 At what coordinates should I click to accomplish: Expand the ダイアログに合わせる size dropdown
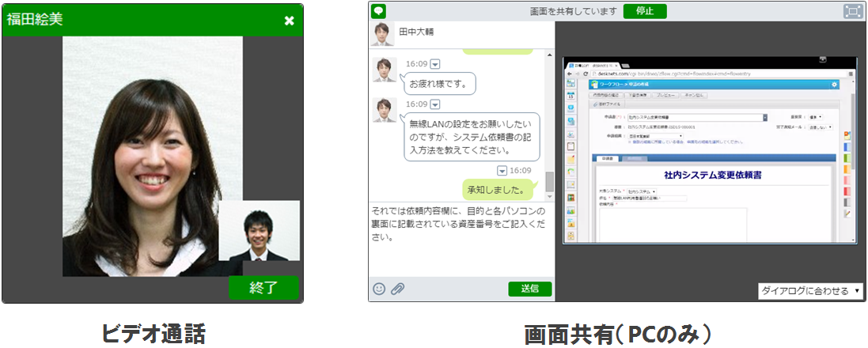click(809, 291)
